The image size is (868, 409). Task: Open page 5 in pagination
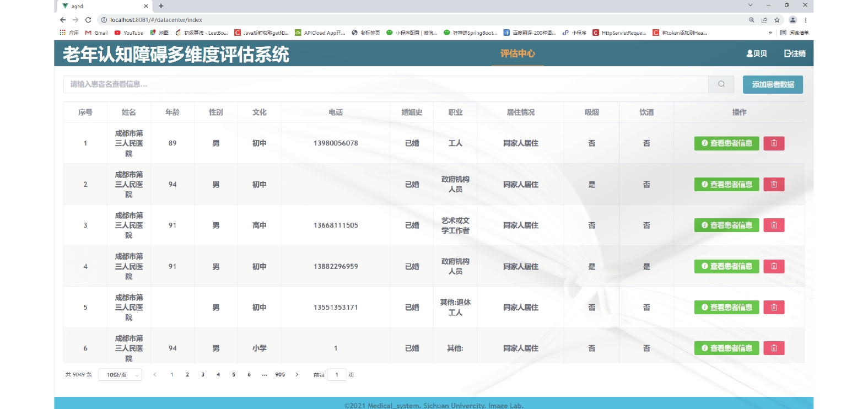pos(234,375)
